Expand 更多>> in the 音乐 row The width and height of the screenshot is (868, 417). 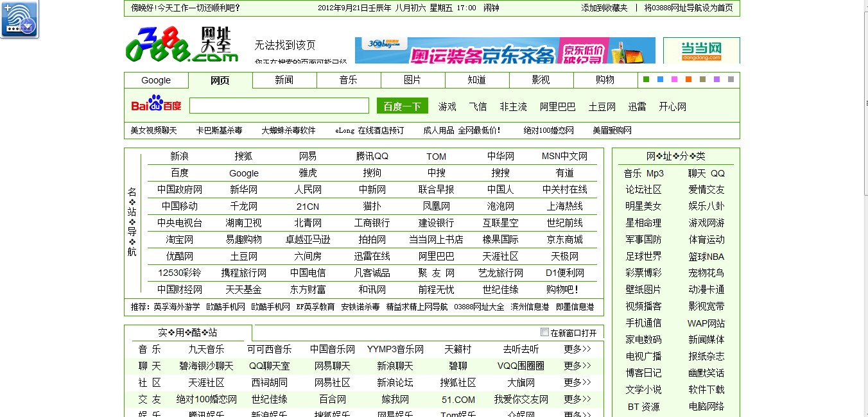pos(577,350)
